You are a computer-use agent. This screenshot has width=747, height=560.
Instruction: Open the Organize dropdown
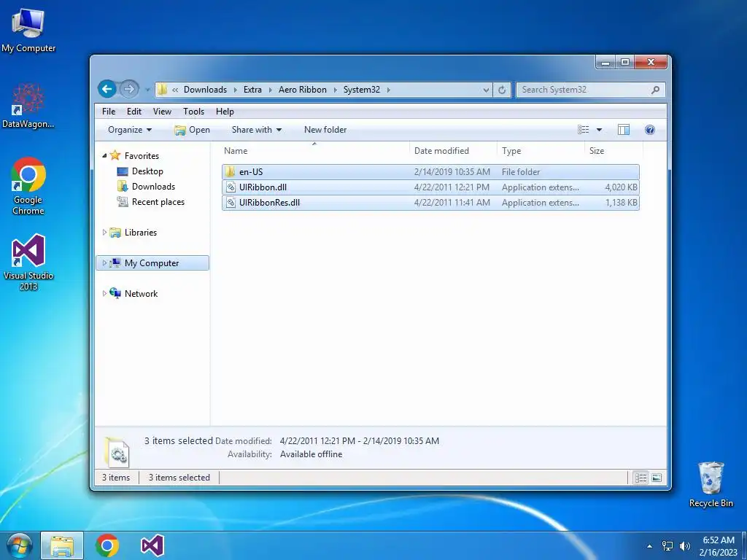point(130,130)
